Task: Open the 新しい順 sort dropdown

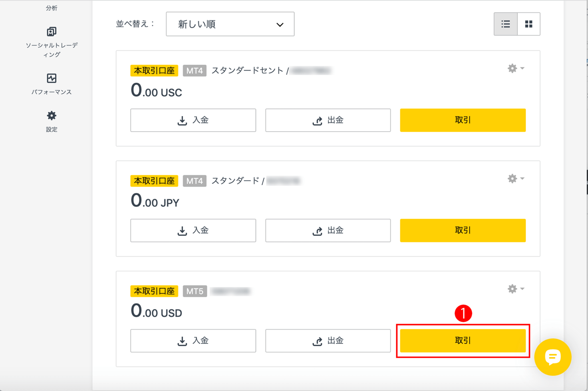Action: tap(230, 24)
